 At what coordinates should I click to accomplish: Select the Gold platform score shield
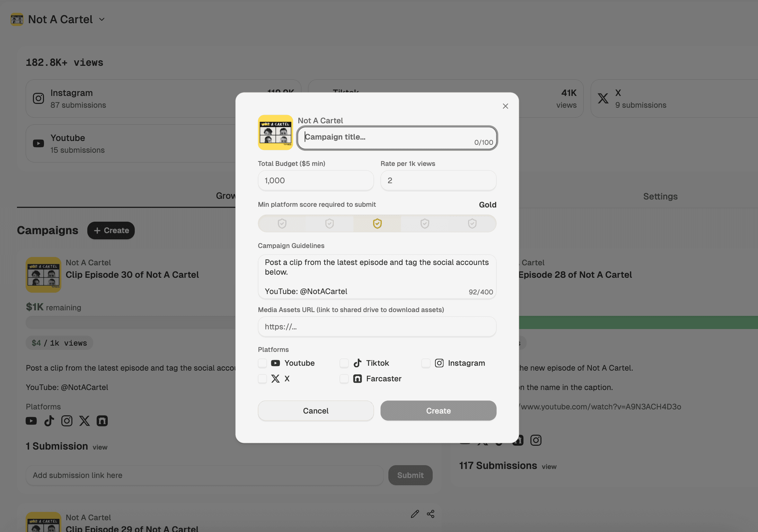click(377, 223)
